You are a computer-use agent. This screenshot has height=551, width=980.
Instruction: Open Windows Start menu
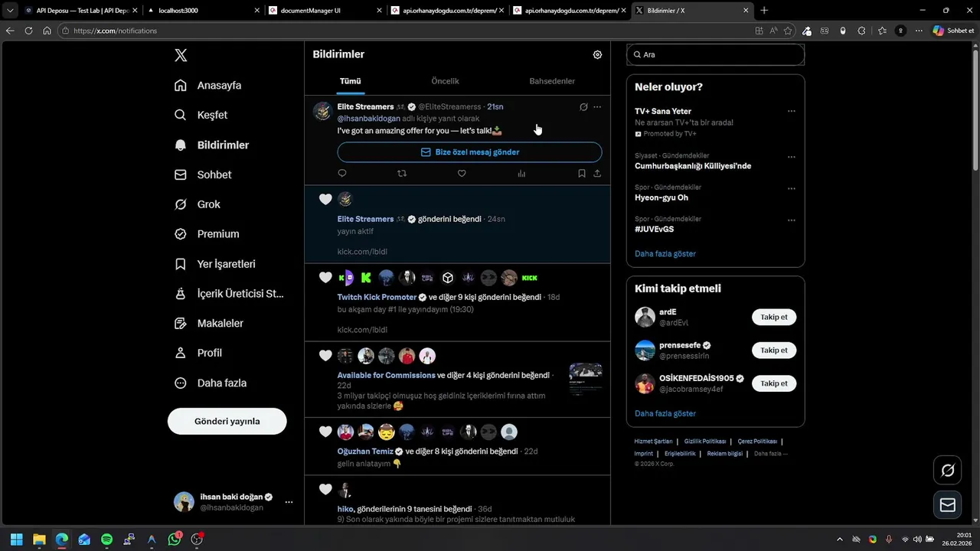pyautogui.click(x=17, y=540)
